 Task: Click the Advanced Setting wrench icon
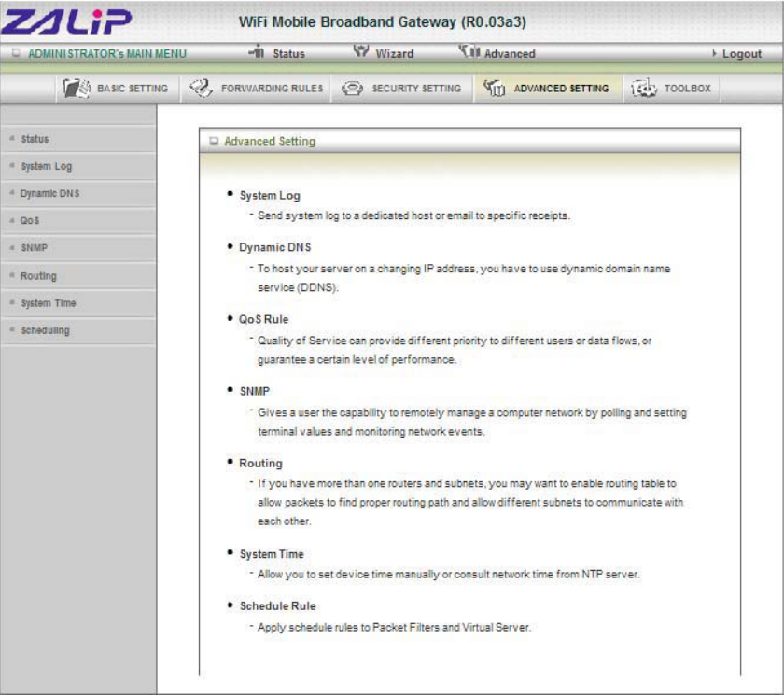494,89
